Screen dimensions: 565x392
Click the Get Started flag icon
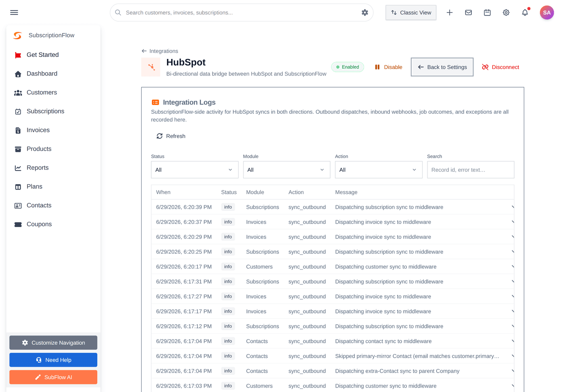coord(18,55)
